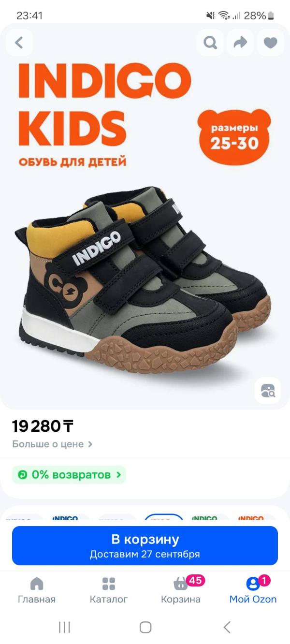Tap В корзину add-to-cart button
Viewport: 290px width, 644px height.
(145, 546)
